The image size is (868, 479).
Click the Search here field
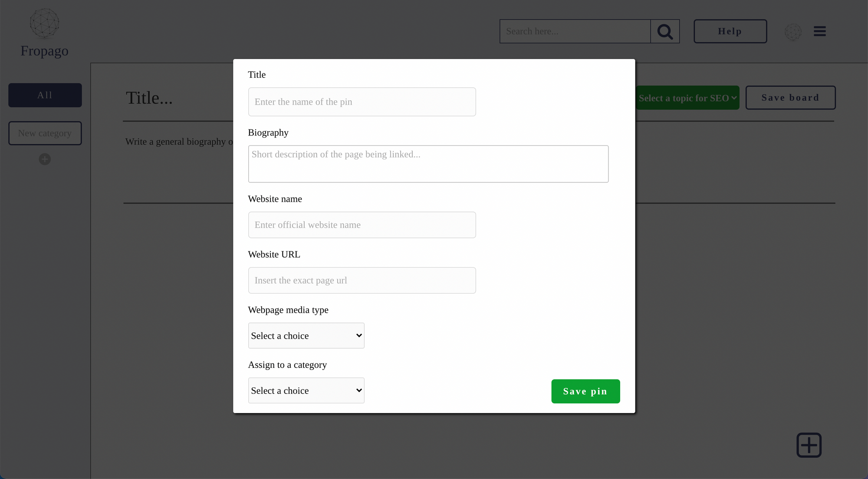coord(575,31)
